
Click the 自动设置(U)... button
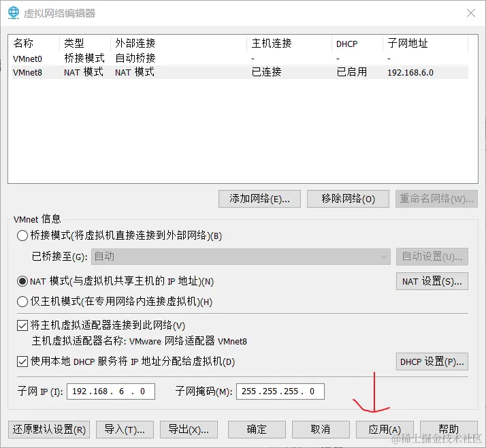coord(432,257)
